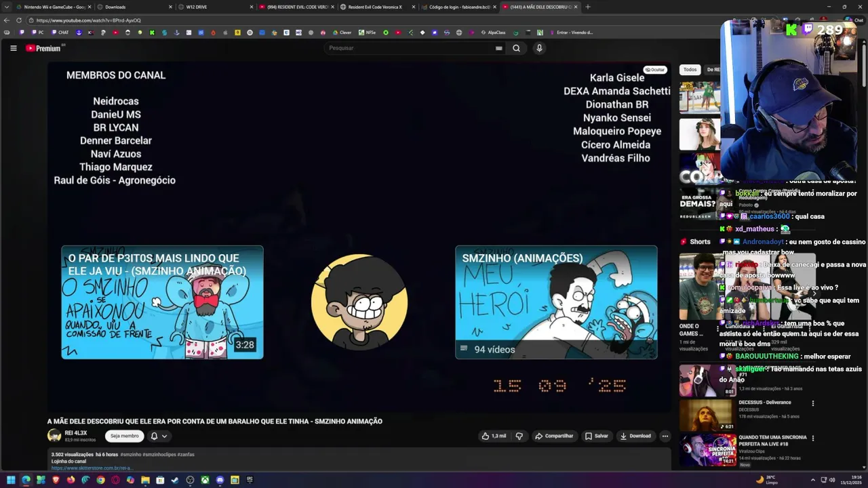Open the CHAT bookmark

60,33
